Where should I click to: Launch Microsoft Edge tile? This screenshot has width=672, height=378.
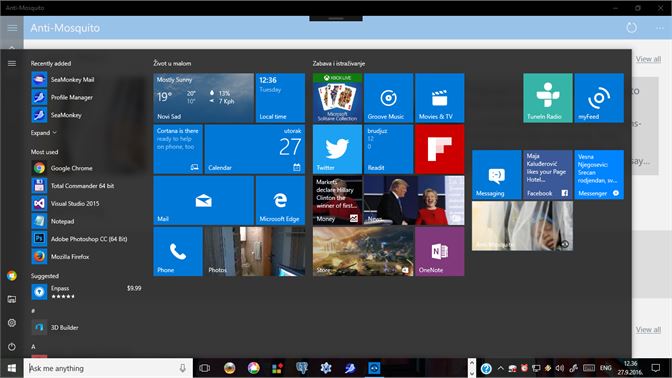coord(280,200)
